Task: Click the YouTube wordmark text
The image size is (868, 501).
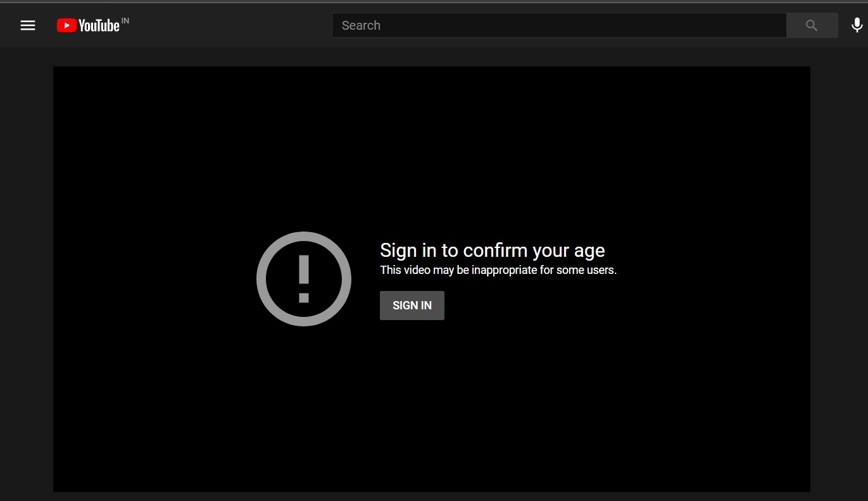Action: pos(98,25)
